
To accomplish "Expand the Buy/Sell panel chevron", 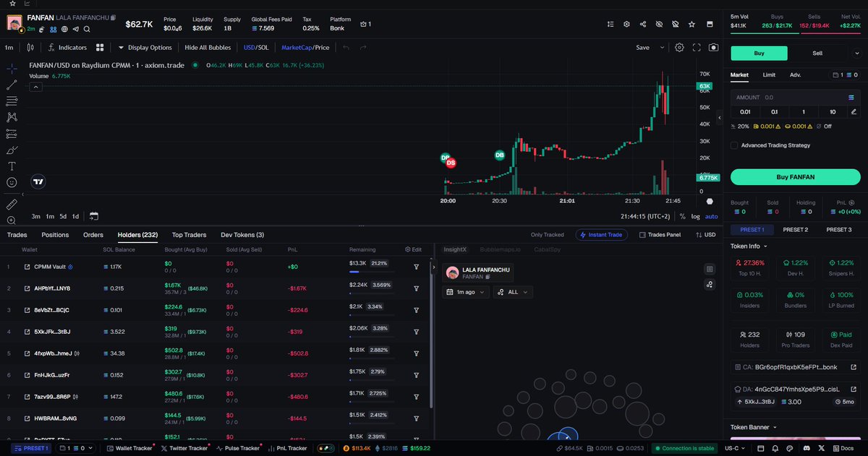I will 858,53.
